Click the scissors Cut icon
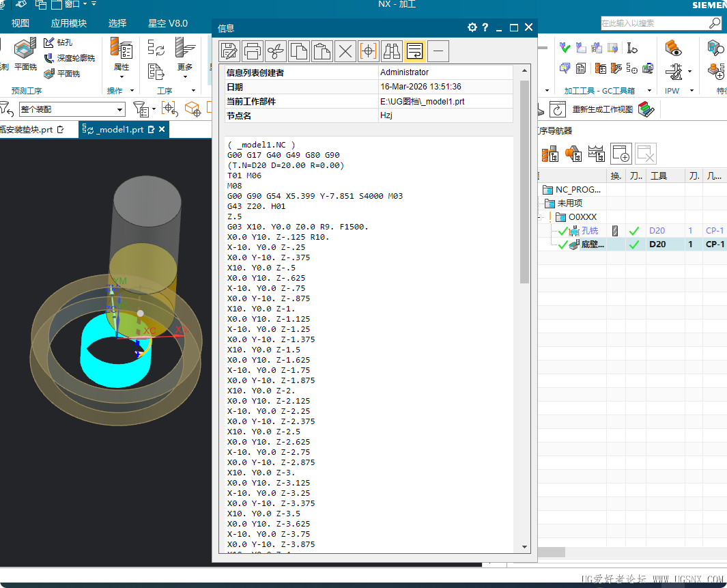Image resolution: width=727 pixels, height=588 pixels. pos(276,51)
